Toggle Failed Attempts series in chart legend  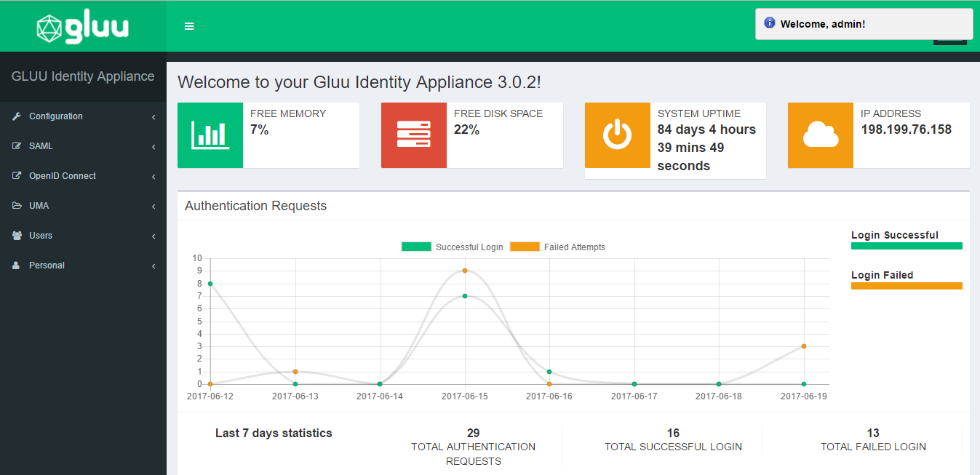point(557,247)
